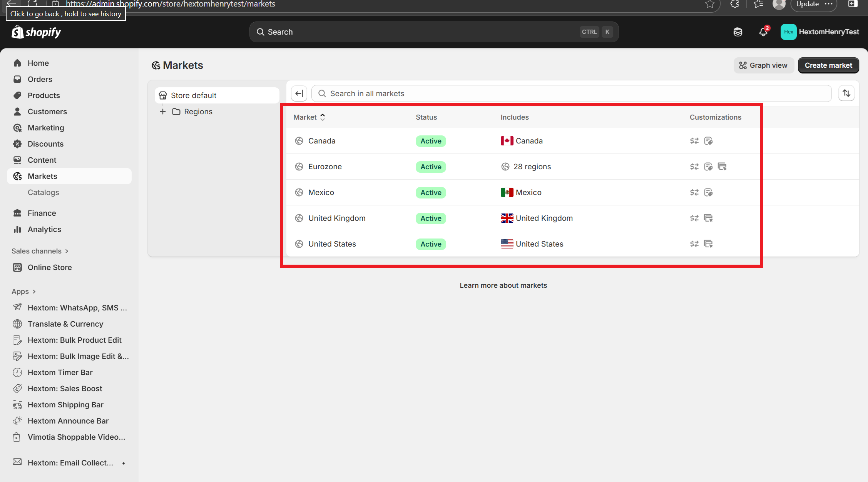Viewport: 868px width, 482px height.
Task: Click the sort markets arrows icon
Action: (x=846, y=93)
